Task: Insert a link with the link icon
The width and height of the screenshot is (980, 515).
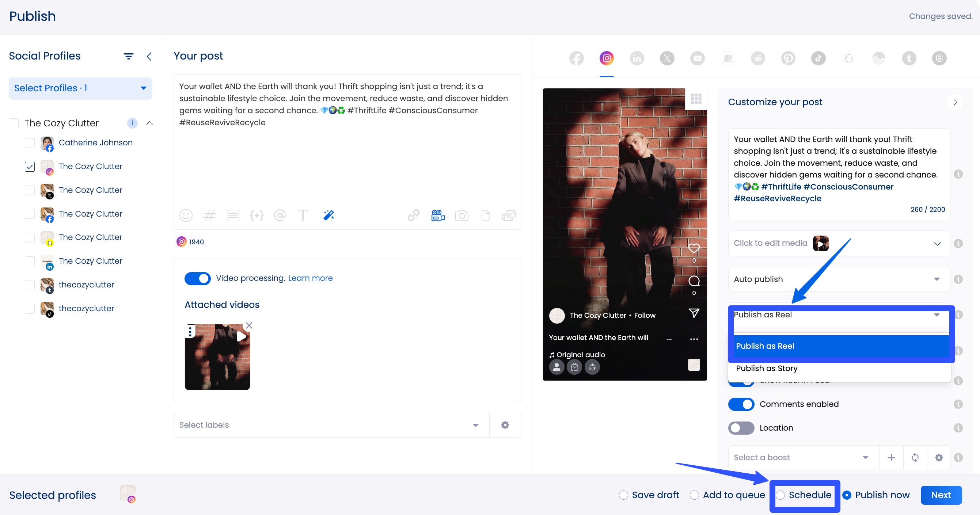Action: pos(413,215)
